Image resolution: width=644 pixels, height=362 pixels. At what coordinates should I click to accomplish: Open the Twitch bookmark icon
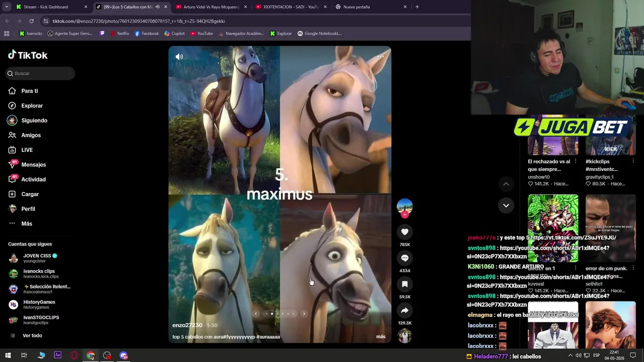(102, 34)
